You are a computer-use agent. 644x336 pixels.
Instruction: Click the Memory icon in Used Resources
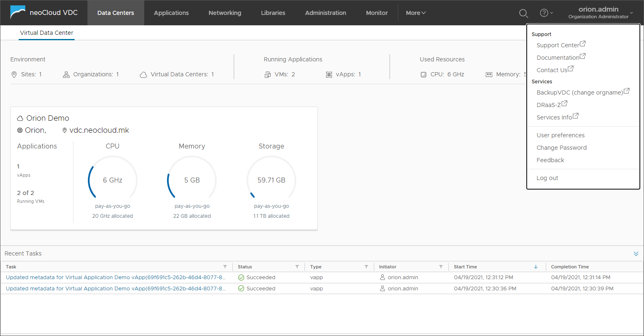489,75
